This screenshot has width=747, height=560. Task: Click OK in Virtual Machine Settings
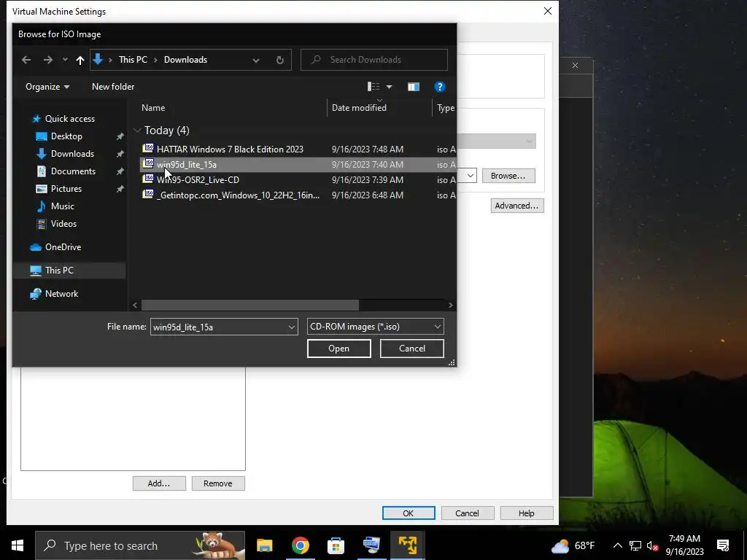(409, 513)
